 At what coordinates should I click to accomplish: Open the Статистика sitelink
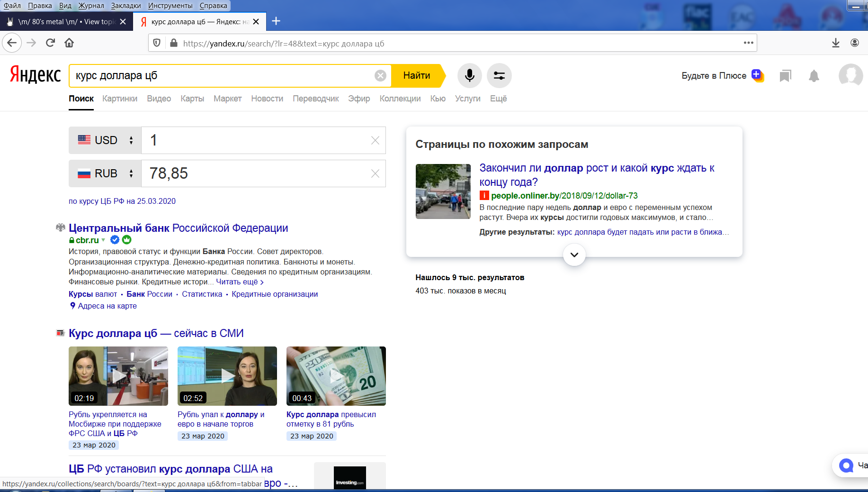click(x=202, y=294)
